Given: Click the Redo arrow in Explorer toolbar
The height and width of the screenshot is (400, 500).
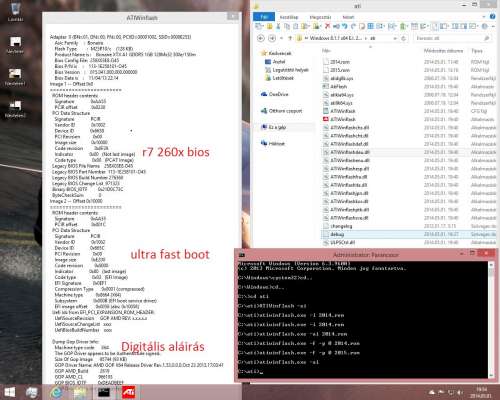Looking at the screenshot, I should pyautogui.click(x=353, y=26).
